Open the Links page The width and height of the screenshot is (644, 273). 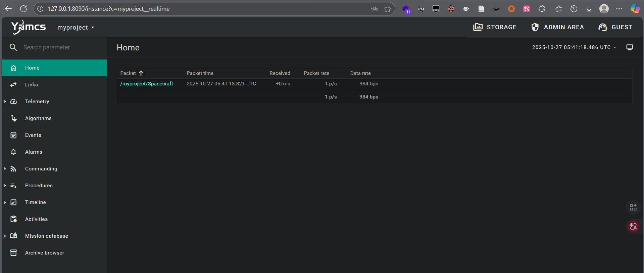pyautogui.click(x=32, y=85)
